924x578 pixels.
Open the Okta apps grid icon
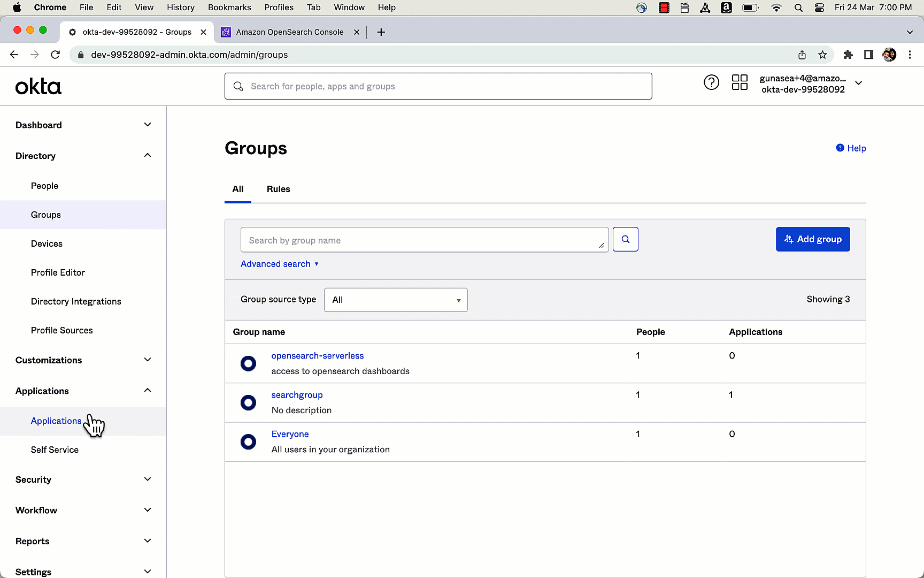740,82
